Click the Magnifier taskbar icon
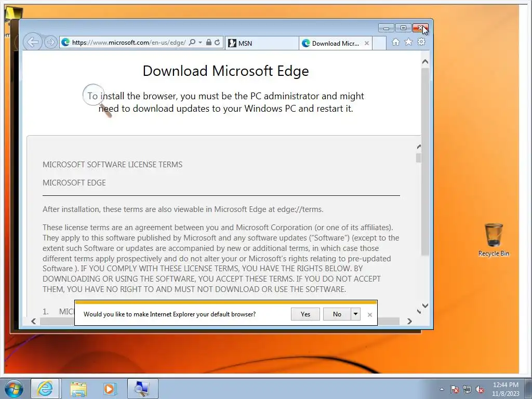 click(142, 389)
